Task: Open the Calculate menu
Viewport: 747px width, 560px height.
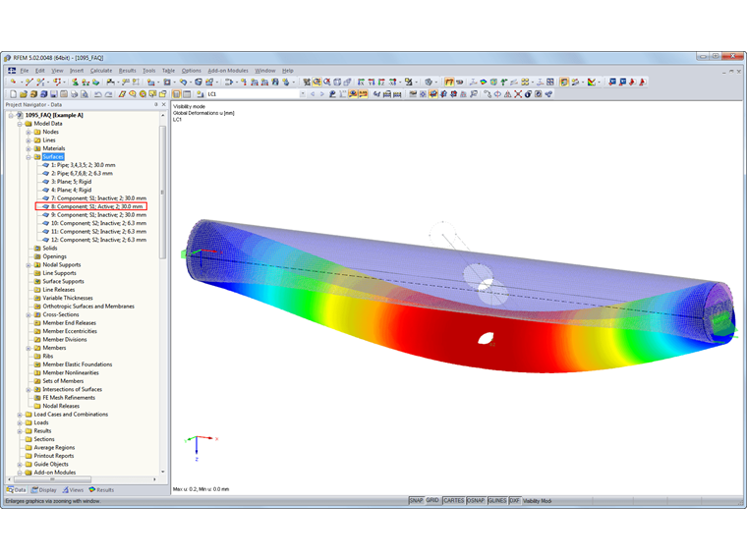Action: pyautogui.click(x=101, y=71)
